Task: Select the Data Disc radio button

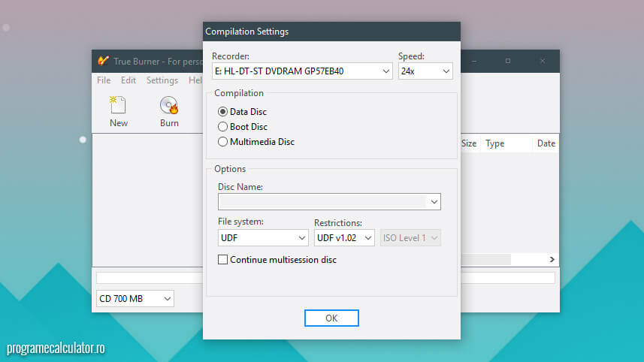Action: point(223,112)
